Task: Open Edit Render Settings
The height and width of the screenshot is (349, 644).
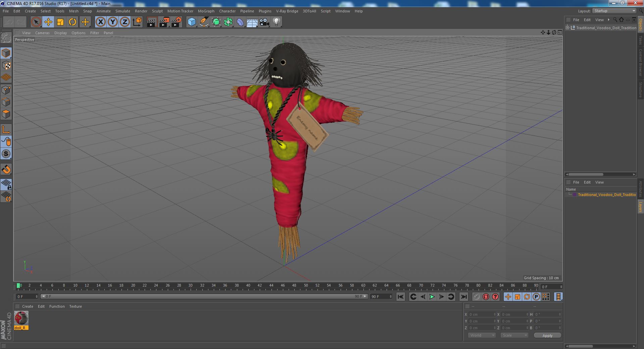Action: tap(177, 22)
